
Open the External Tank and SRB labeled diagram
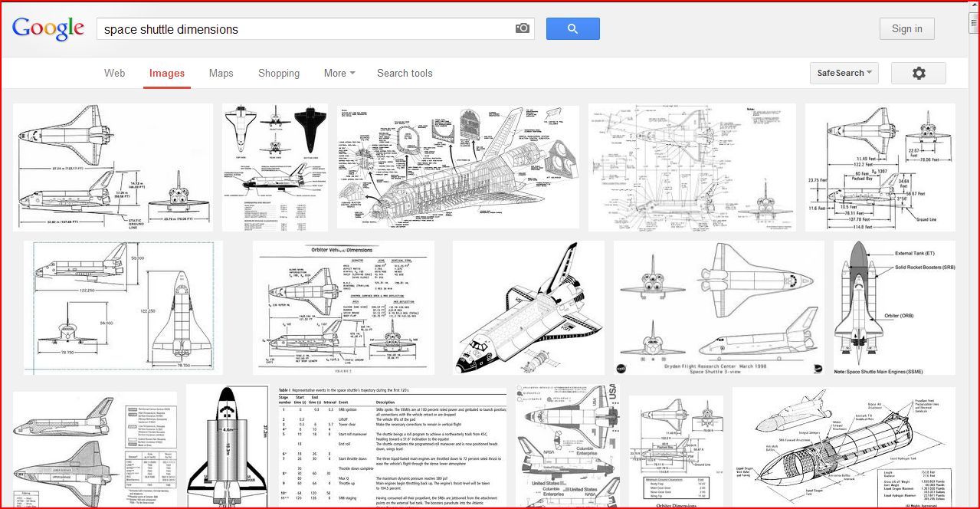point(893,307)
